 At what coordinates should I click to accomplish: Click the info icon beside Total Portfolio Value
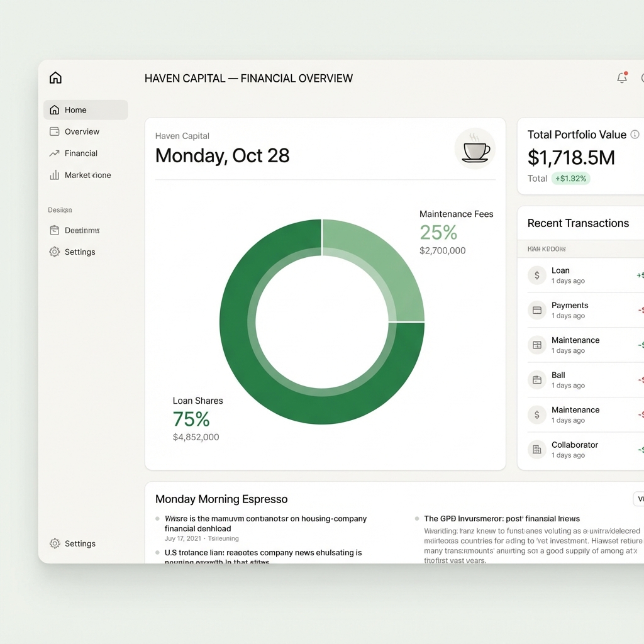click(x=635, y=135)
